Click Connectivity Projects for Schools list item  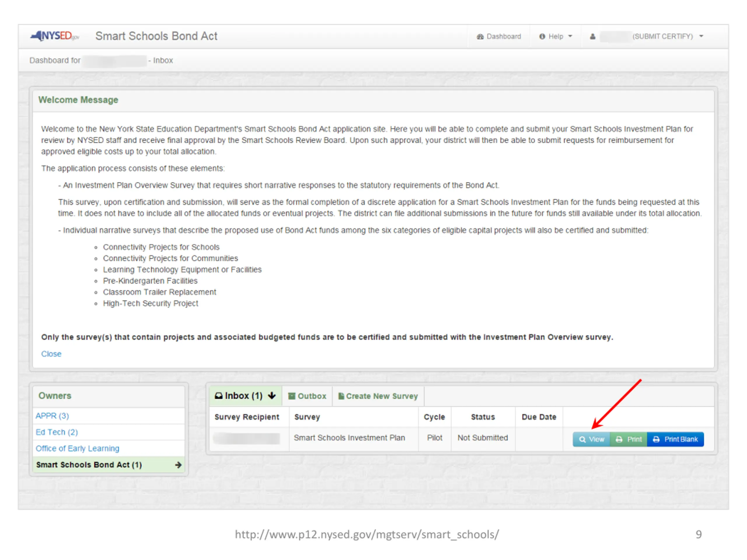(161, 247)
